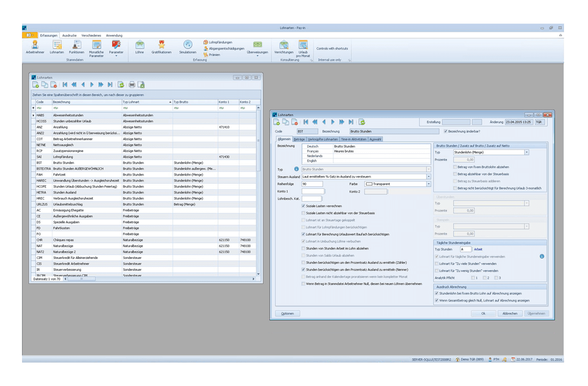
Task: Sort by the Typ Lohnart column header
Action: (147, 102)
